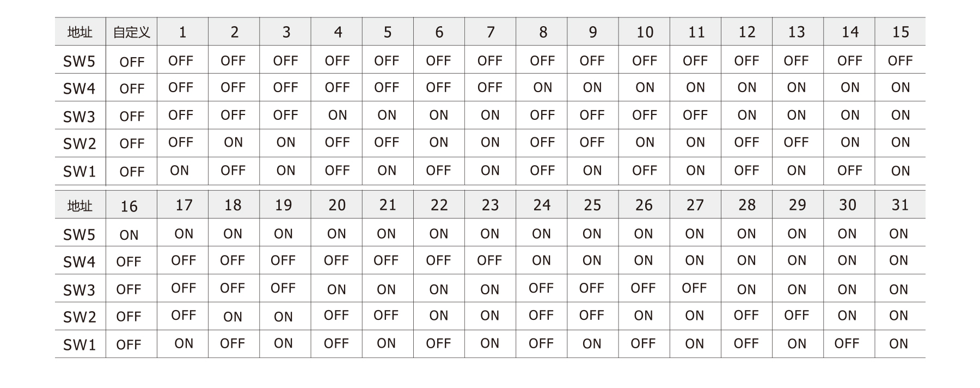The height and width of the screenshot is (388, 980).
Task: Select address 31 header cell
Action: pyautogui.click(x=900, y=205)
